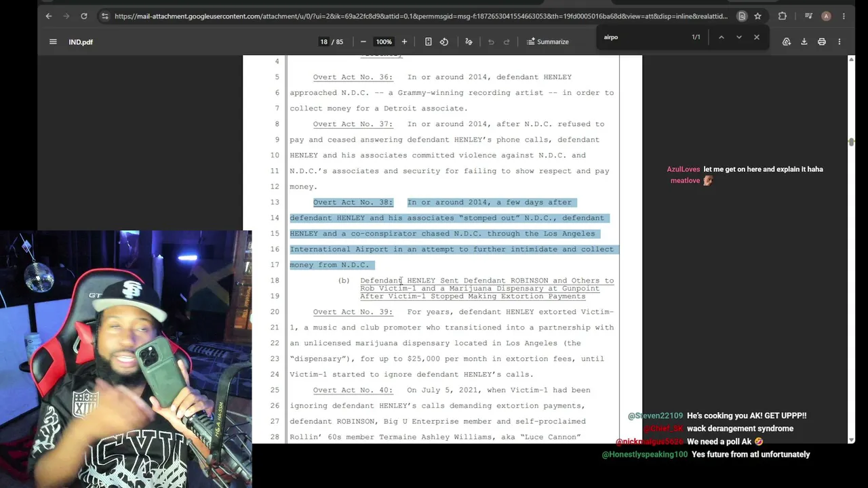
Task: Jump to the previous search match
Action: [x=721, y=37]
